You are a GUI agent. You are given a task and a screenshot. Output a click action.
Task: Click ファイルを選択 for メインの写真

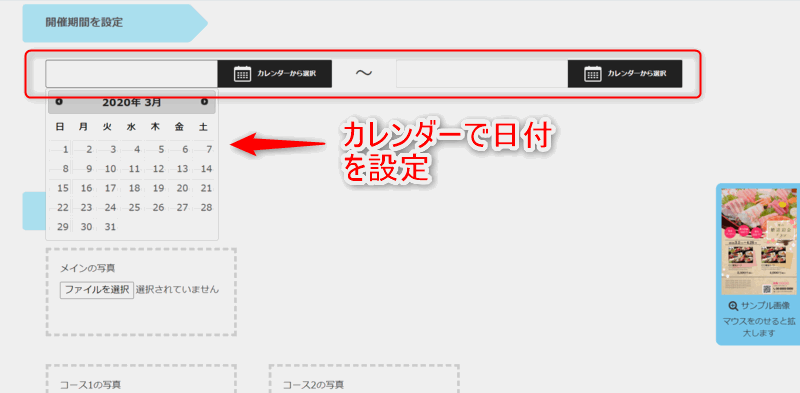click(x=97, y=290)
